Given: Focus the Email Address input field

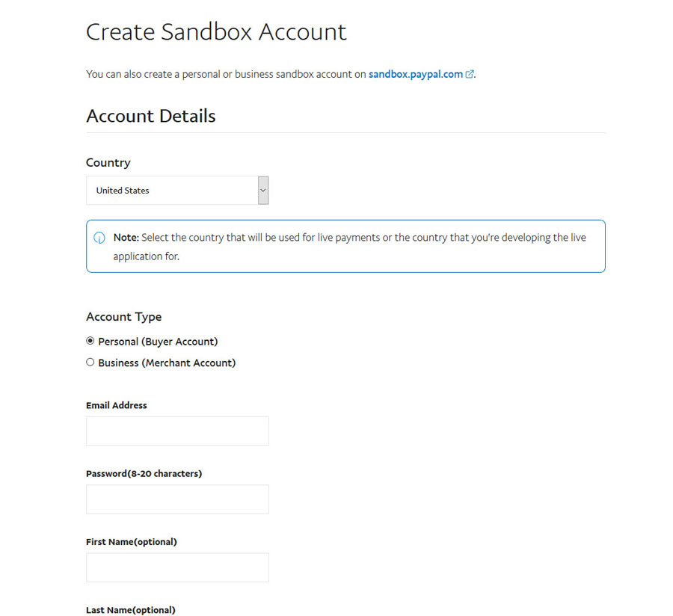Looking at the screenshot, I should [177, 431].
